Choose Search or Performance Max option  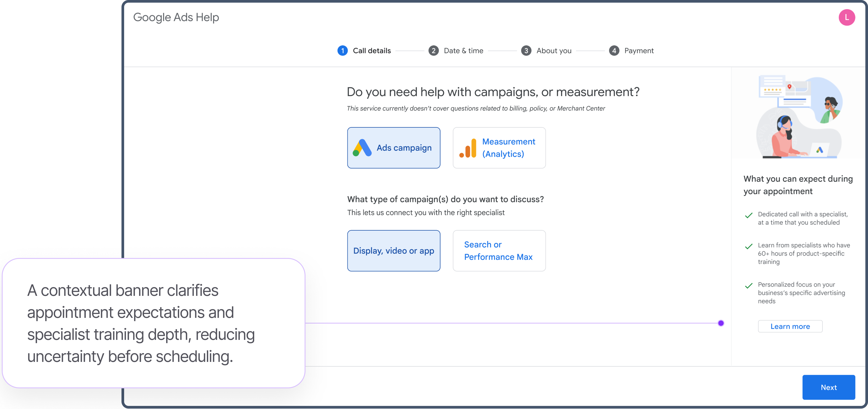pyautogui.click(x=499, y=251)
